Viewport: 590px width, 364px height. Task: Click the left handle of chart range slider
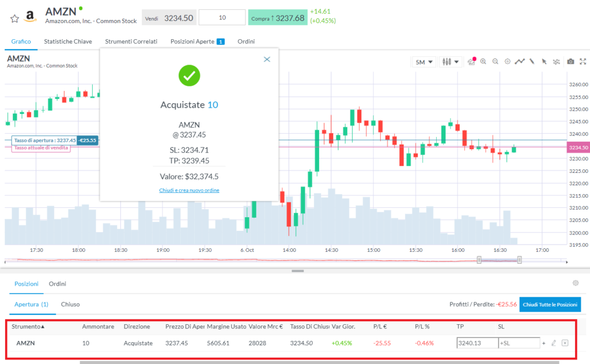tap(479, 259)
